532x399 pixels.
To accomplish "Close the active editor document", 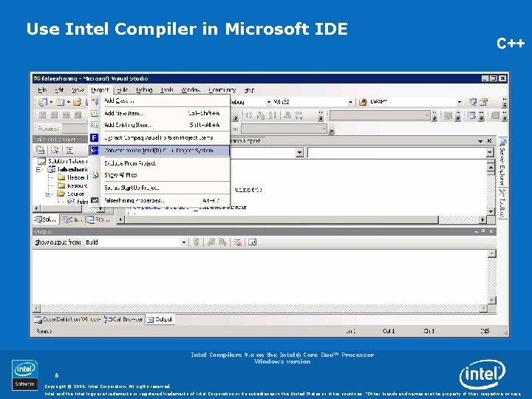I will (x=489, y=141).
